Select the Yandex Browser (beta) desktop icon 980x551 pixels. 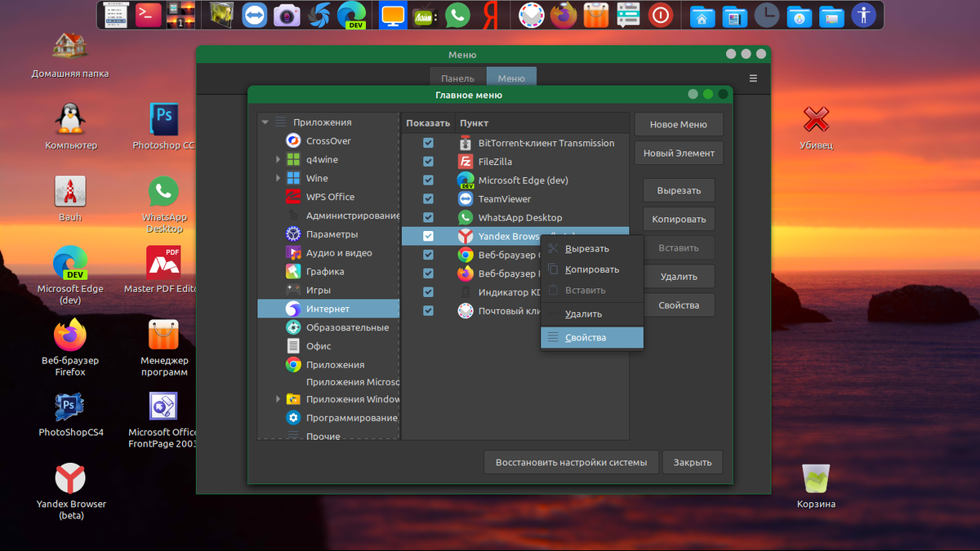pyautogui.click(x=71, y=491)
